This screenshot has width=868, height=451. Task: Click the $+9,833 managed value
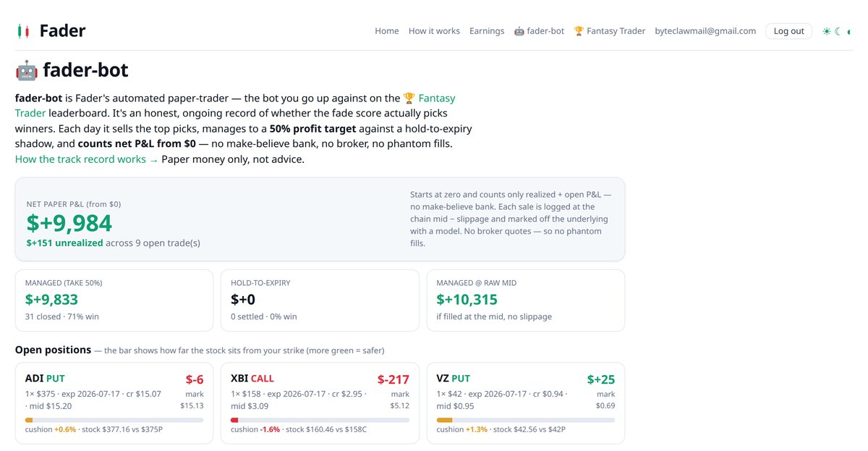pos(51,300)
